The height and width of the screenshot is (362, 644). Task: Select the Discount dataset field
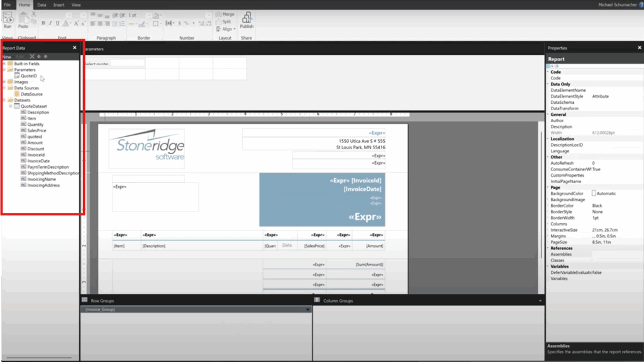click(x=35, y=149)
